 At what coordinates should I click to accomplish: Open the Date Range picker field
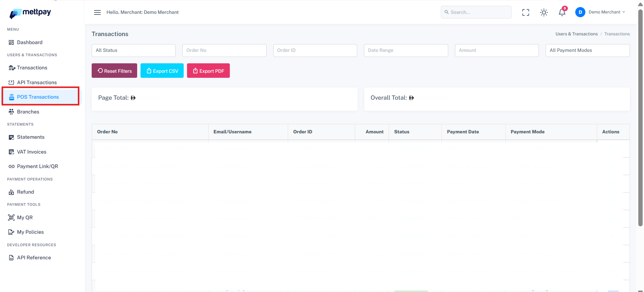pos(406,51)
